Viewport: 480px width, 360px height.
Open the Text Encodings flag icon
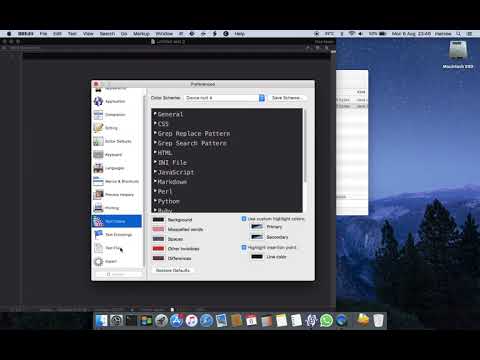pyautogui.click(x=98, y=234)
